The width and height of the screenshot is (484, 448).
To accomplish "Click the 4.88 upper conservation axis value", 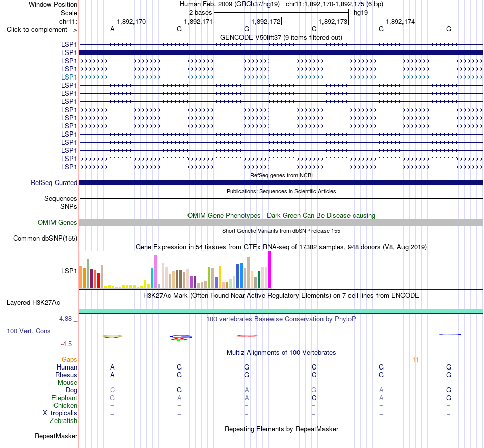I will coord(65,319).
